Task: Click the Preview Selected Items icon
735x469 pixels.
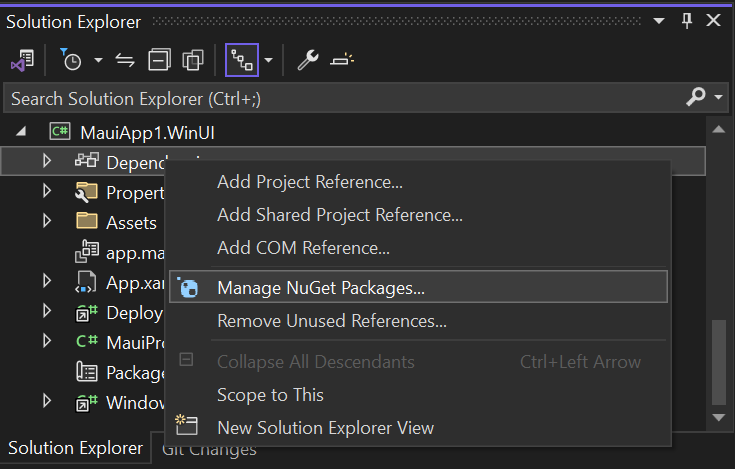Action: coord(342,60)
